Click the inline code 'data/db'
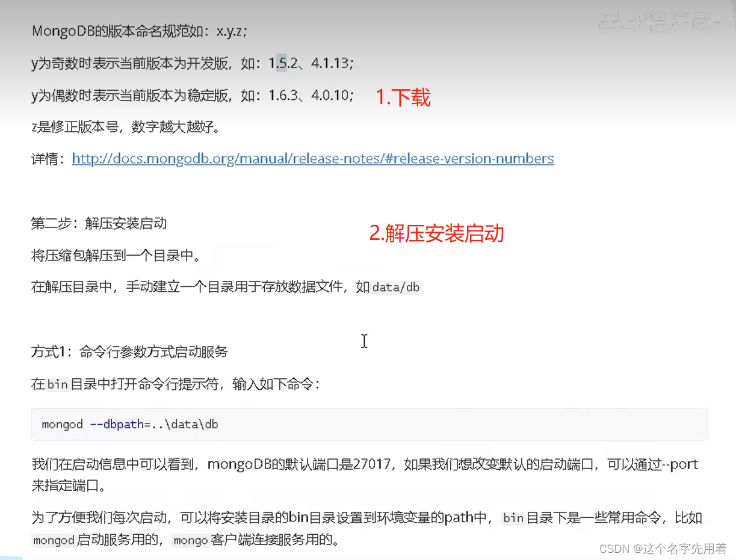 pyautogui.click(x=396, y=288)
